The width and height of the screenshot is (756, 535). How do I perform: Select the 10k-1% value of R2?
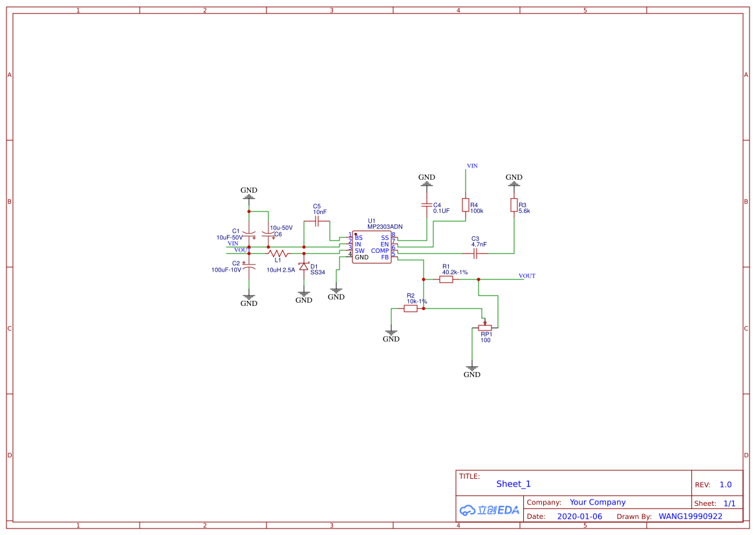click(x=416, y=301)
